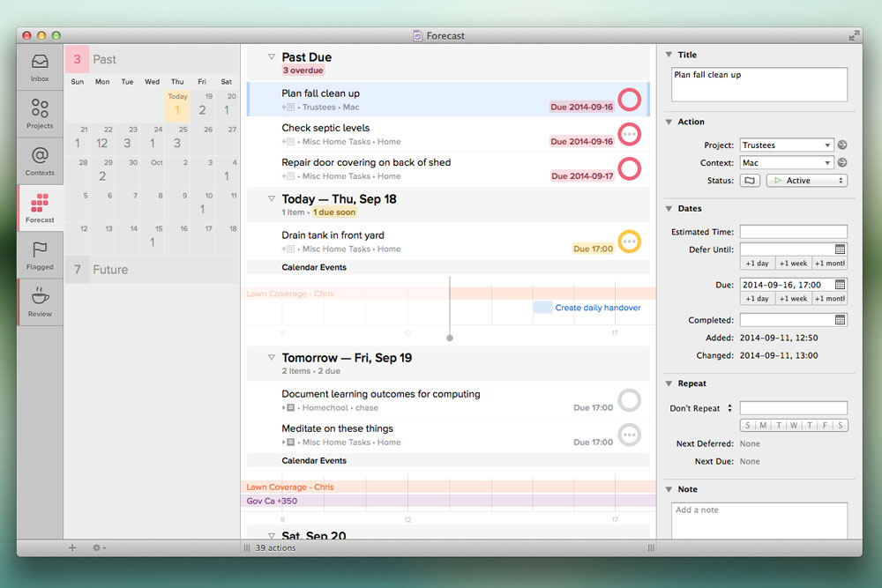Click the repeat interval field
The height and width of the screenshot is (588, 882).
[x=794, y=408]
